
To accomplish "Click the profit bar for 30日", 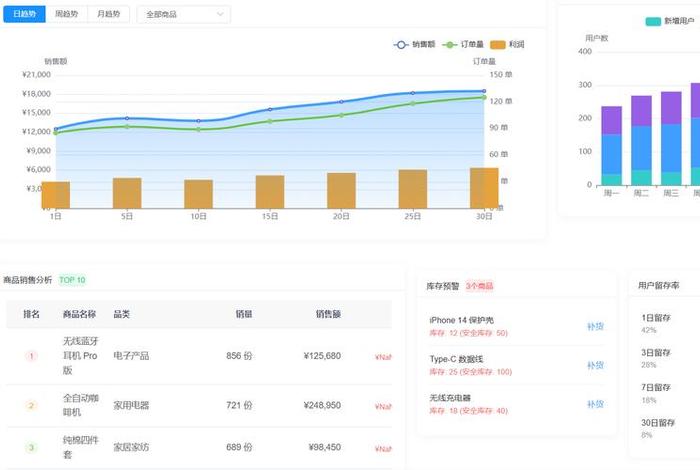I will coord(484,188).
